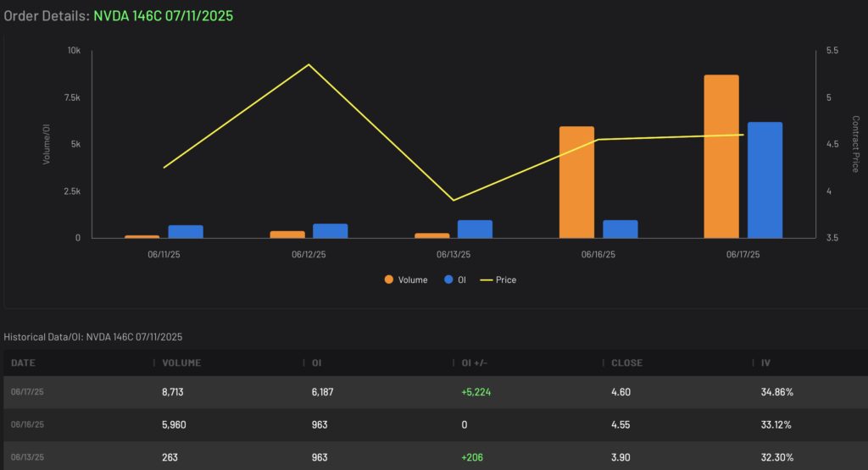The image size is (868, 470).
Task: Toggle the Volume series in the legend
Action: pos(406,279)
